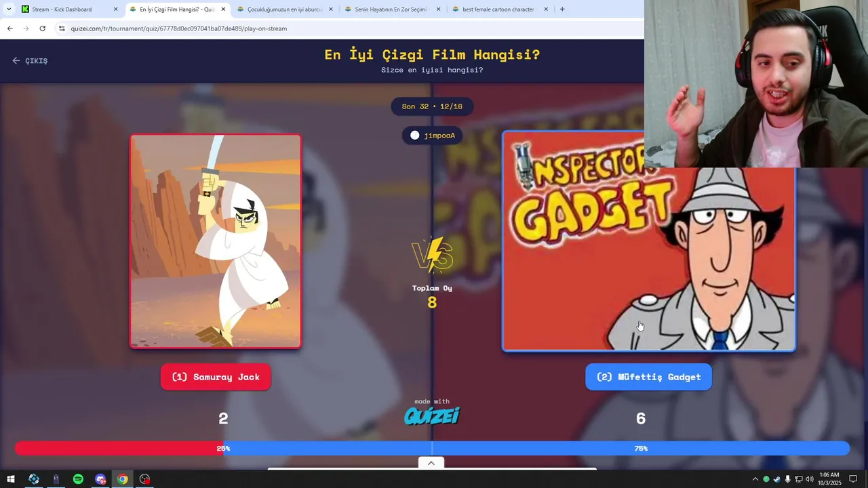
Task: Click the browser forward arrow
Action: coord(26,28)
